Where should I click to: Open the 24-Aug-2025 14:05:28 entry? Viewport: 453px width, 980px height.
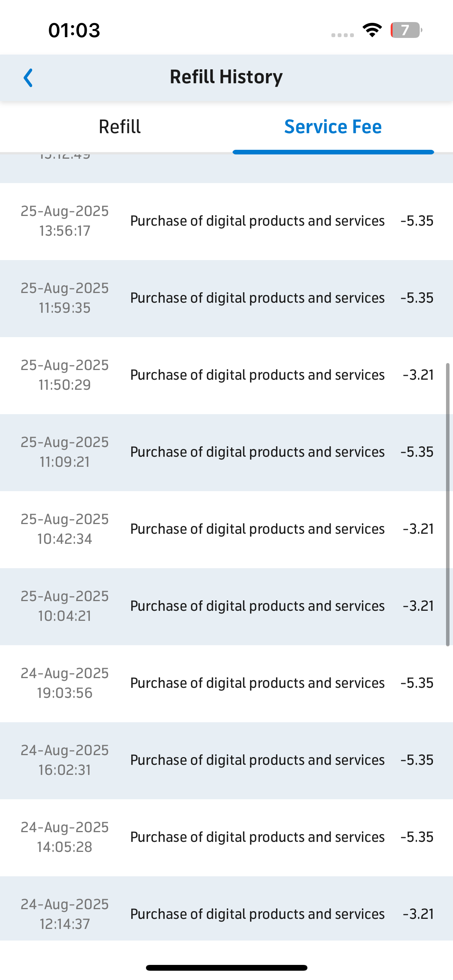(226, 838)
